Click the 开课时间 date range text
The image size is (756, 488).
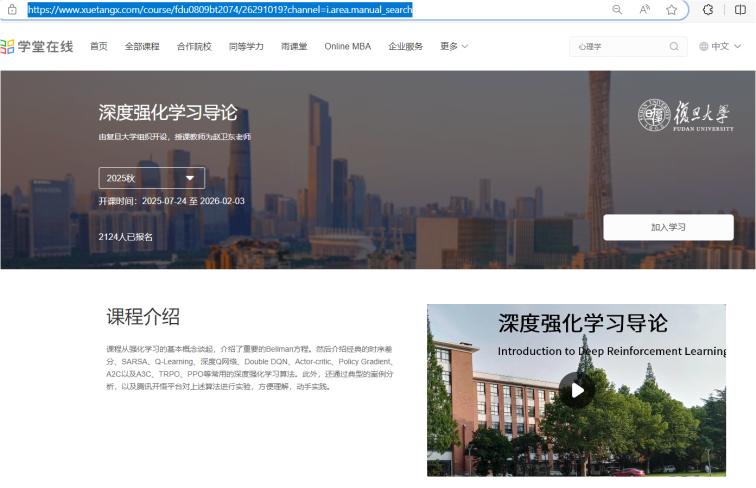[172, 201]
